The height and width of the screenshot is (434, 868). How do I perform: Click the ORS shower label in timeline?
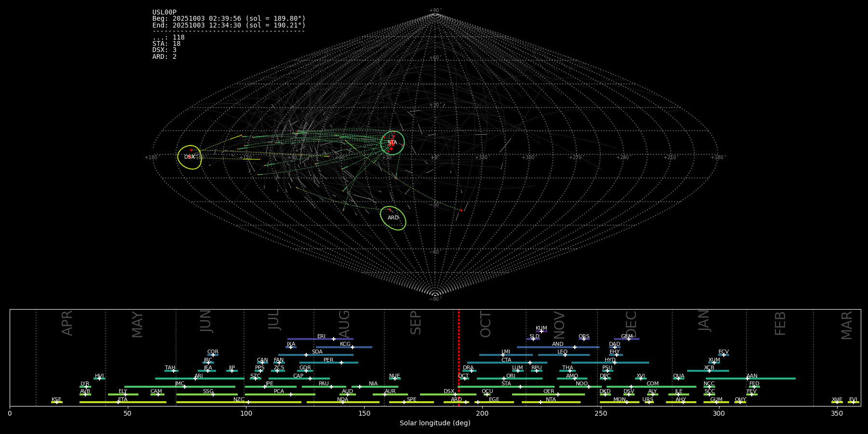tap(584, 337)
